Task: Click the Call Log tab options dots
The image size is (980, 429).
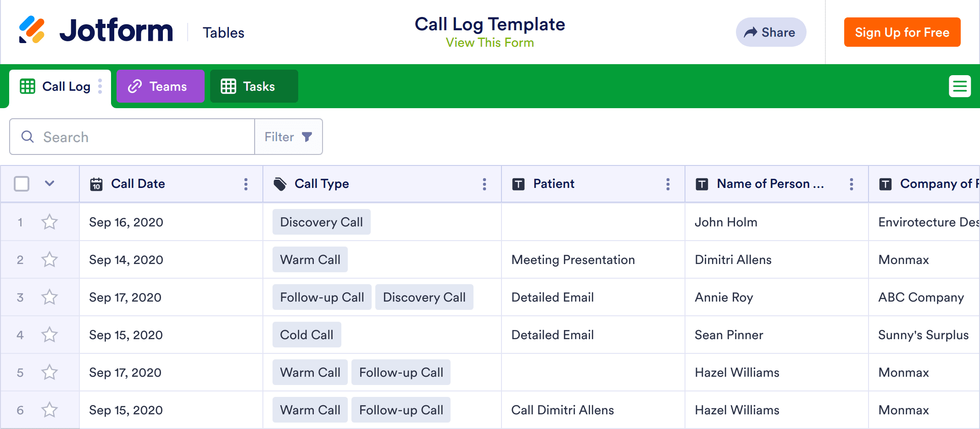Action: [x=100, y=86]
